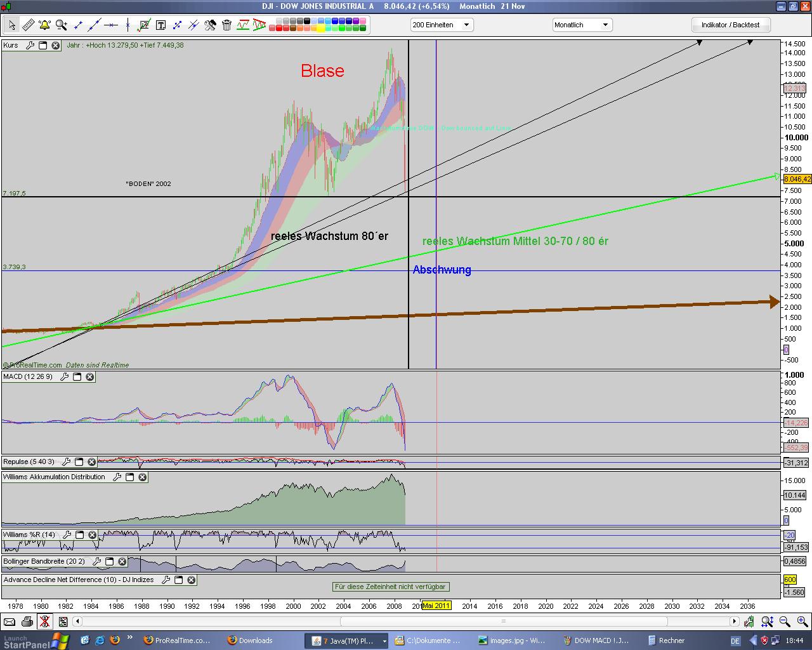Activate the magnifier zoom-in tool
The height and width of the screenshot is (650, 812).
62,25
